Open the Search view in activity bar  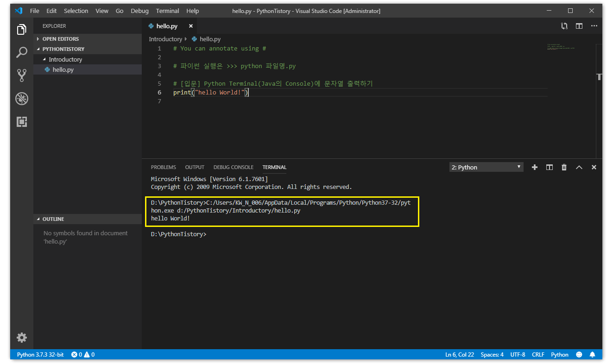(22, 52)
